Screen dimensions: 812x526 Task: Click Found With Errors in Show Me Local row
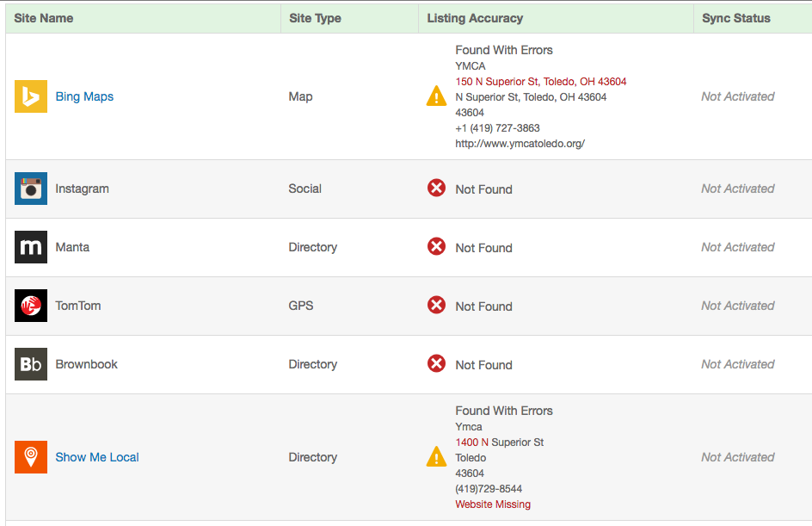point(504,411)
